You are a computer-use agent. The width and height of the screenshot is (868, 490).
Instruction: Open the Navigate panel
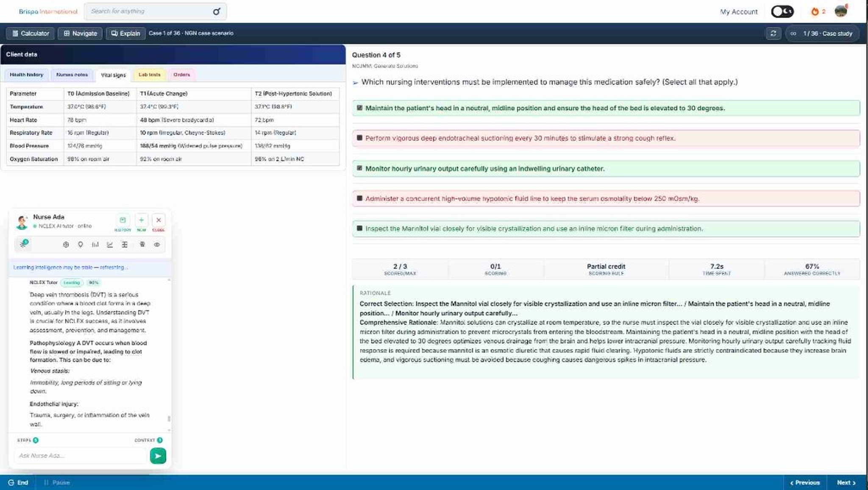80,33
